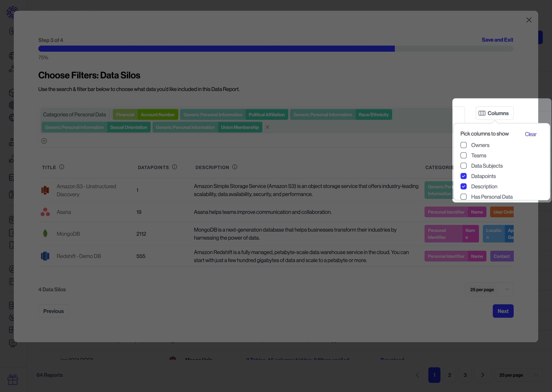Check the Teams column option

(464, 155)
